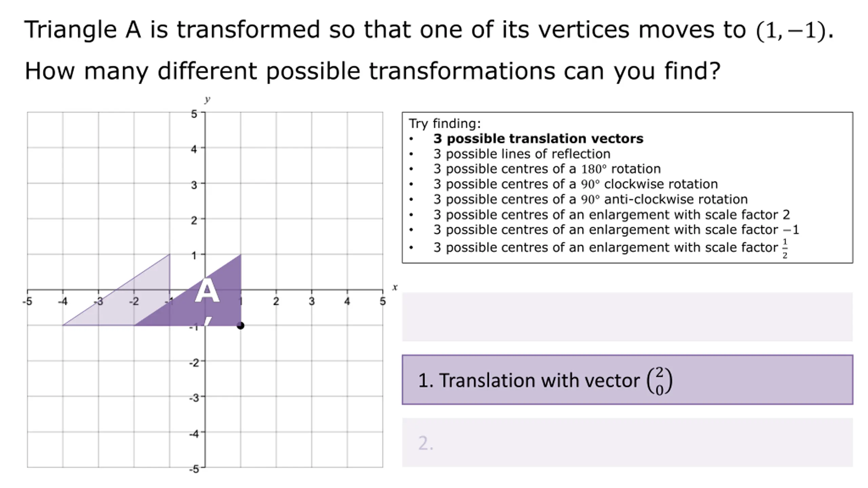The image size is (868, 488).
Task: Click '3 possible lines of reflection' bullet
Action: click(x=522, y=154)
